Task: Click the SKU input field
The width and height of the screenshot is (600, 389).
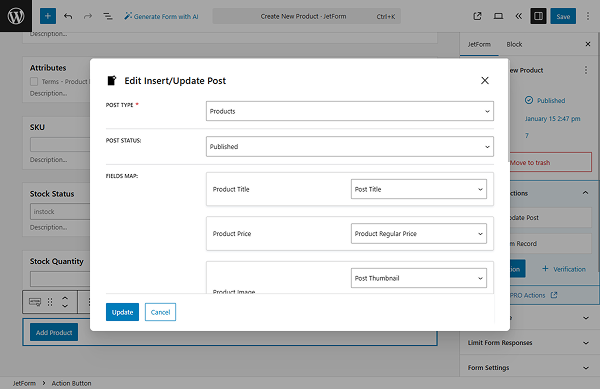Action: pos(60,144)
